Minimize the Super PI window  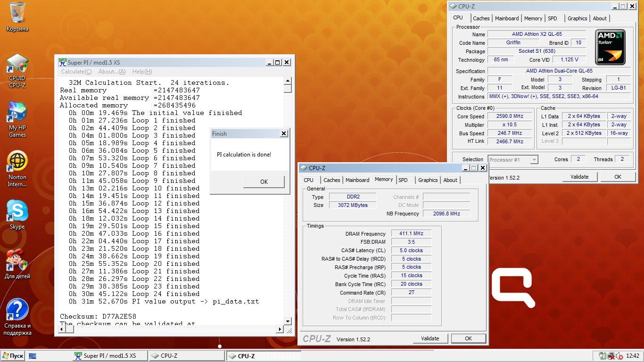[x=269, y=62]
